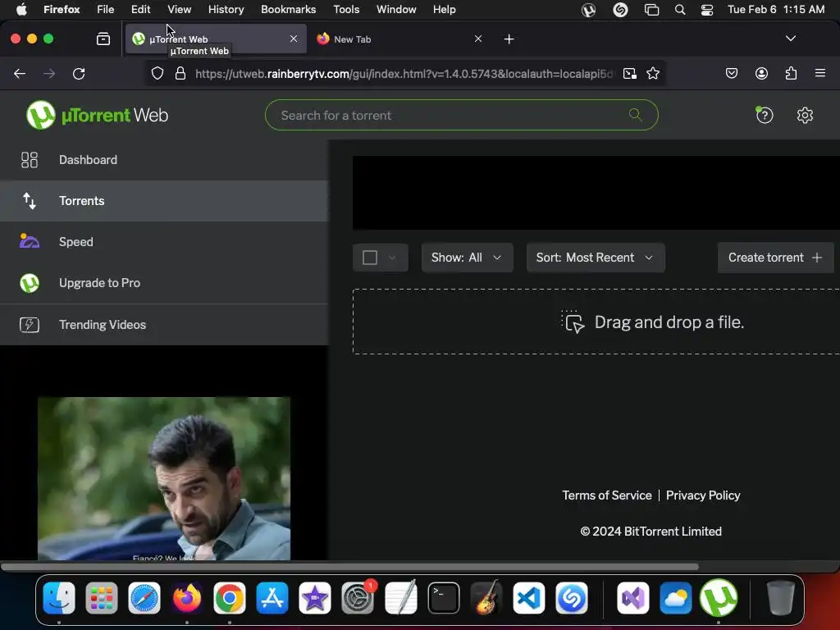
Task: Open picture-in-picture icon in address bar
Action: coord(630,73)
